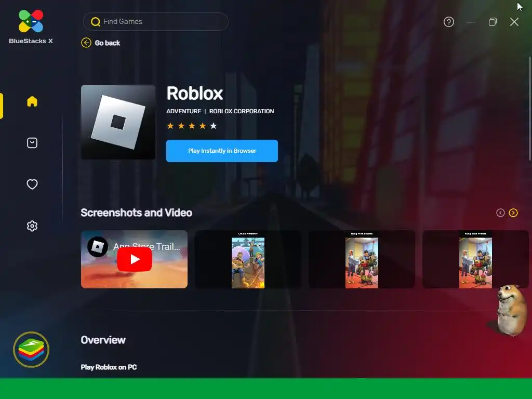Click the Go back arrow icon
Screen dimensions: 532x399
[x=86, y=43]
